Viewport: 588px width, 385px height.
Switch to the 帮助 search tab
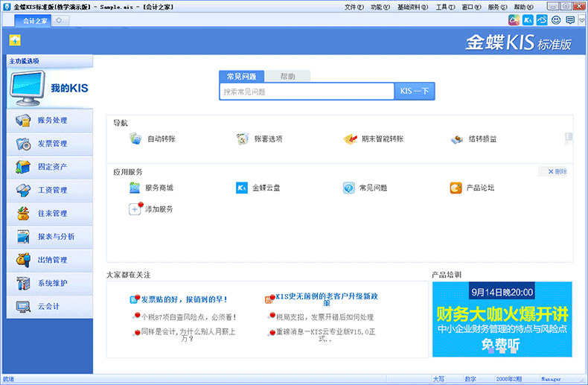[287, 76]
